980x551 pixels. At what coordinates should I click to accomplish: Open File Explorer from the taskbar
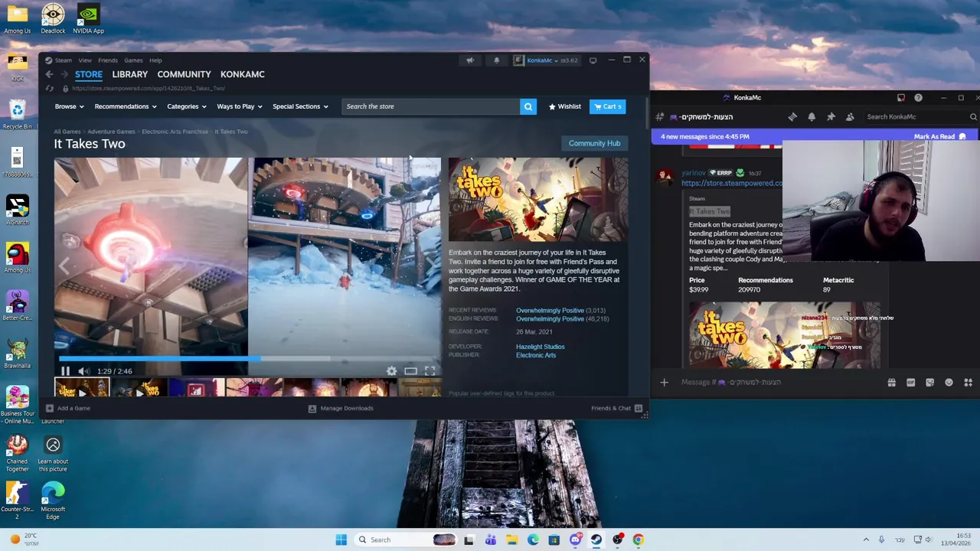pos(511,540)
